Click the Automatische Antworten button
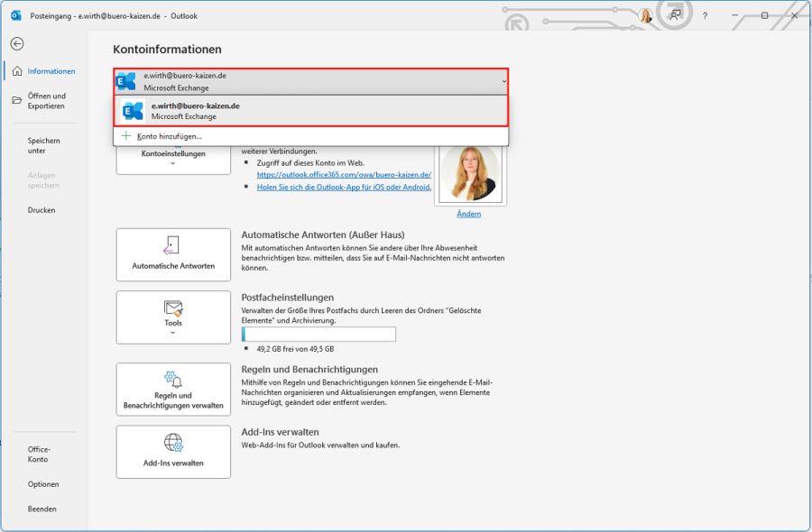 pos(173,255)
